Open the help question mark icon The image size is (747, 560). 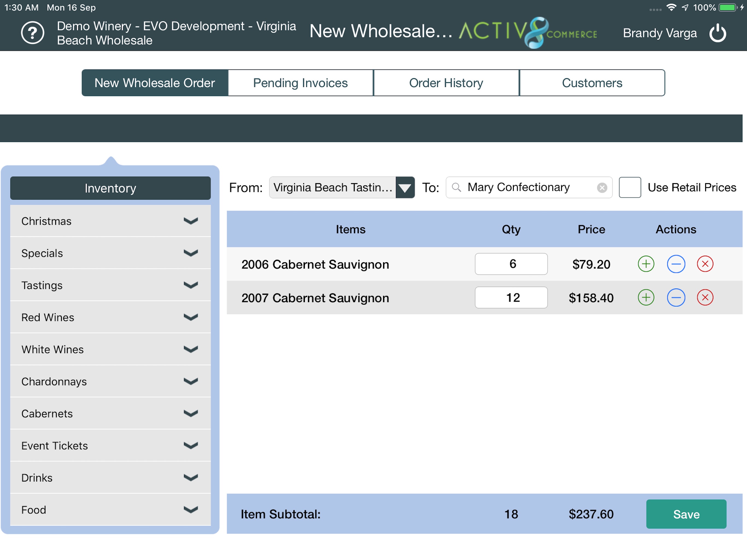(33, 33)
